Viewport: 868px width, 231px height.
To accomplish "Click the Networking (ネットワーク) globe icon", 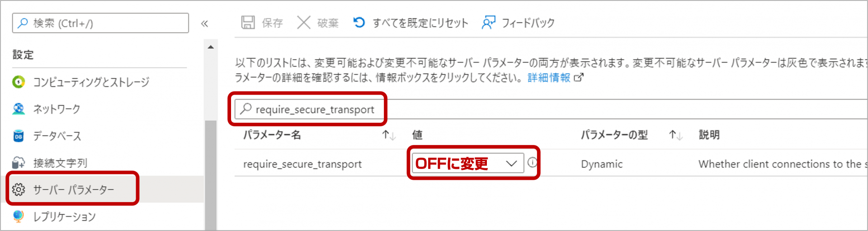I will [19, 109].
